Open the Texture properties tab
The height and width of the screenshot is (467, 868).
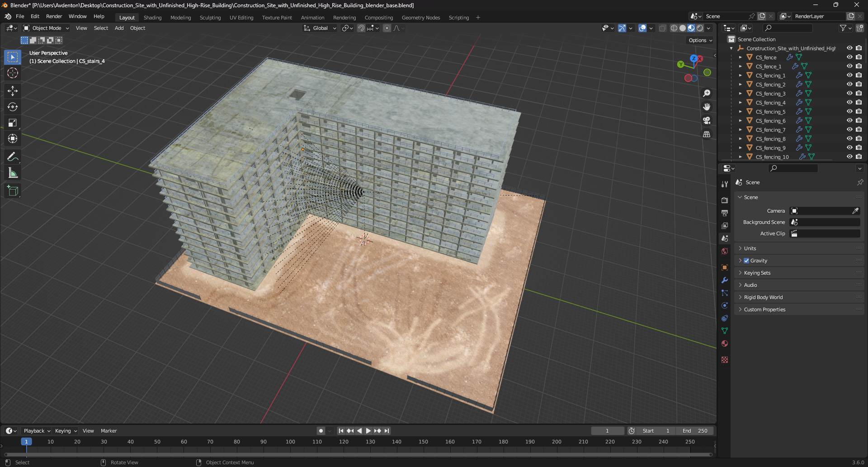pos(725,360)
